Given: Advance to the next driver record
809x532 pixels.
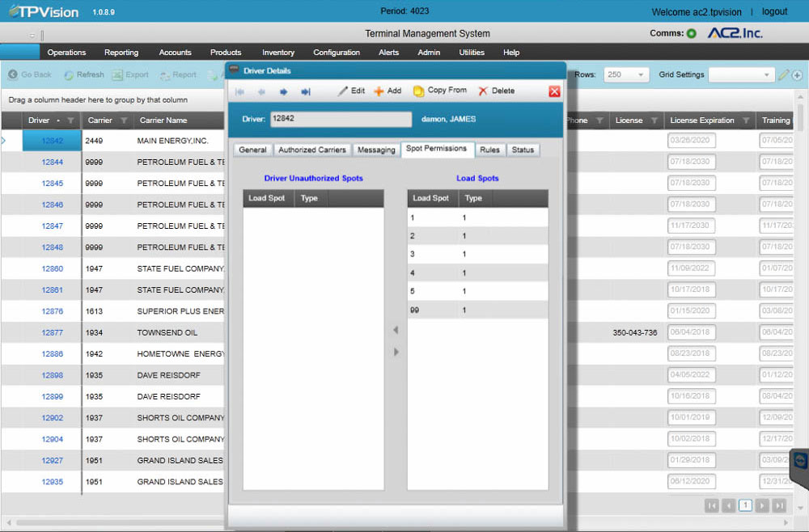Looking at the screenshot, I should pos(283,91).
